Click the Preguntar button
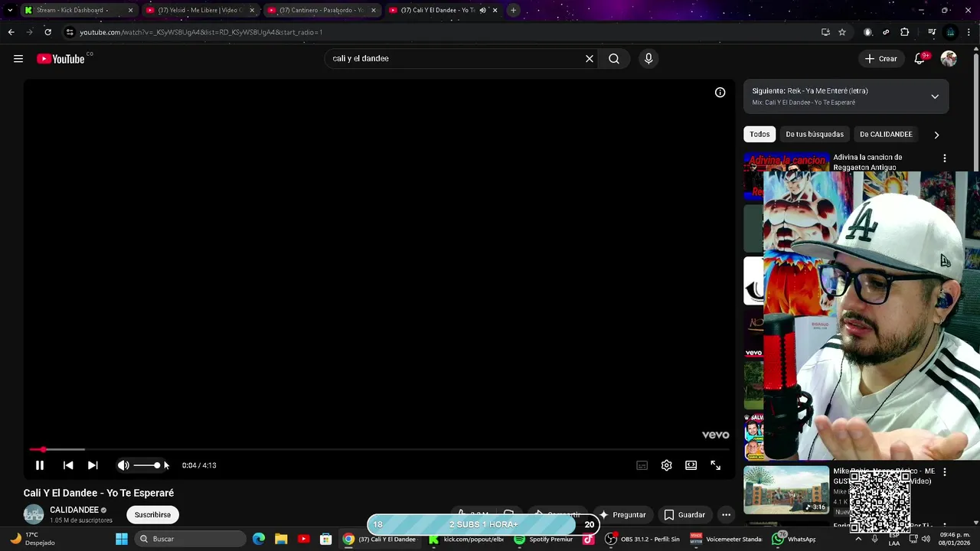980x551 pixels. click(622, 515)
